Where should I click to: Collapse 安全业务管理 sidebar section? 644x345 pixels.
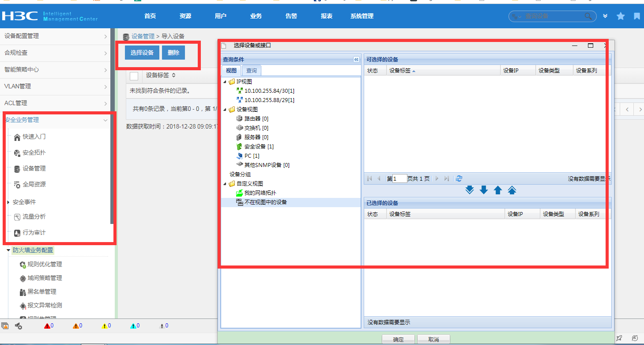coord(55,120)
